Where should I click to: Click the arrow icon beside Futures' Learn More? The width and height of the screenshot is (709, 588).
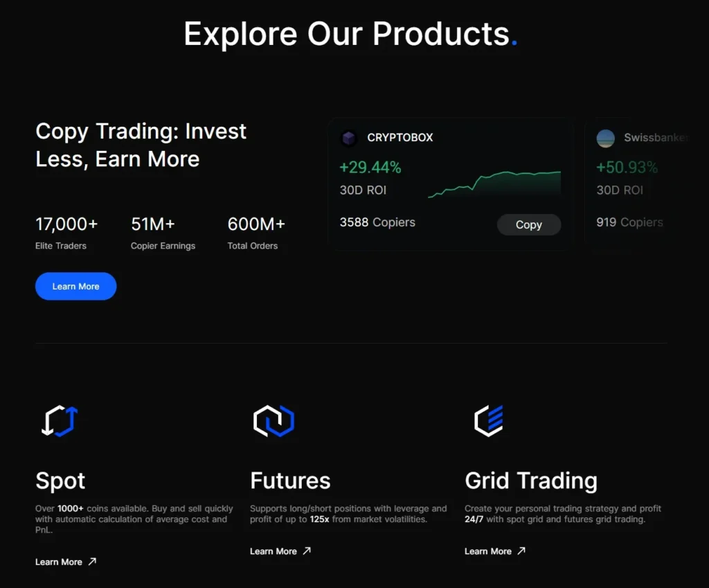pyautogui.click(x=306, y=551)
